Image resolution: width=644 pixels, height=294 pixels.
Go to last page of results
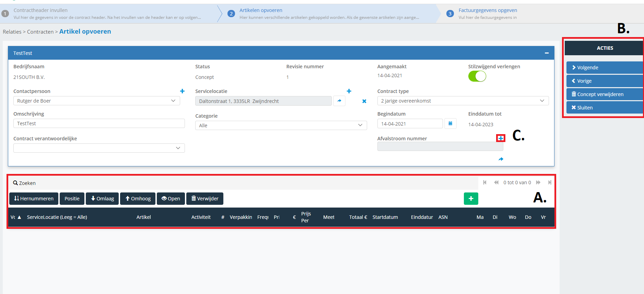[550, 183]
